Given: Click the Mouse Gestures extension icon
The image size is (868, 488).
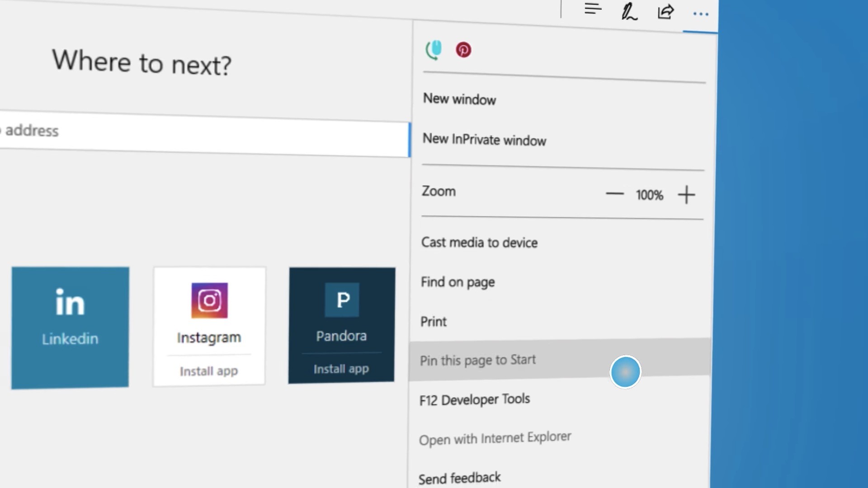Looking at the screenshot, I should coord(434,50).
